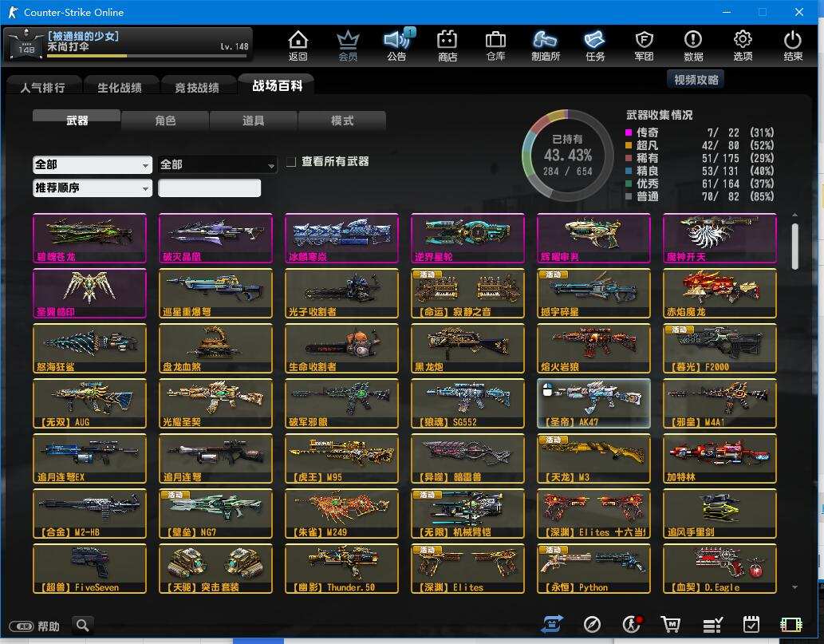Open the 数据 stats icon
This screenshot has height=644, width=824.
point(693,45)
